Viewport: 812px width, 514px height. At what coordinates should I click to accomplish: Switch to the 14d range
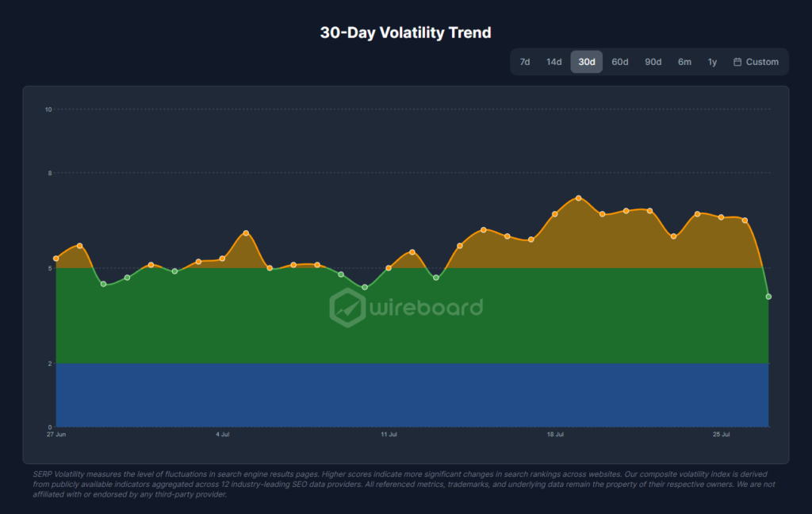click(x=553, y=62)
